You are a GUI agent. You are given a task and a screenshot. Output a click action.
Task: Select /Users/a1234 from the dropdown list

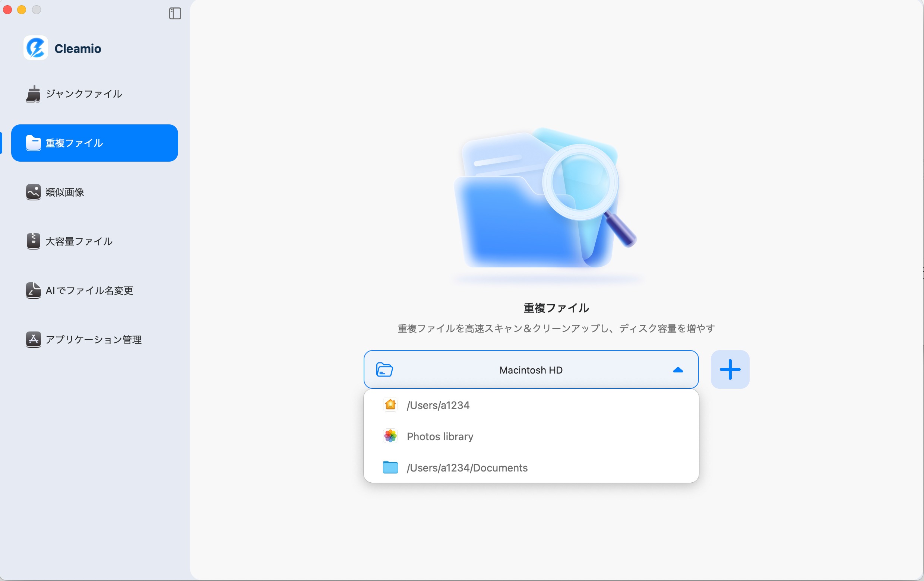point(438,405)
